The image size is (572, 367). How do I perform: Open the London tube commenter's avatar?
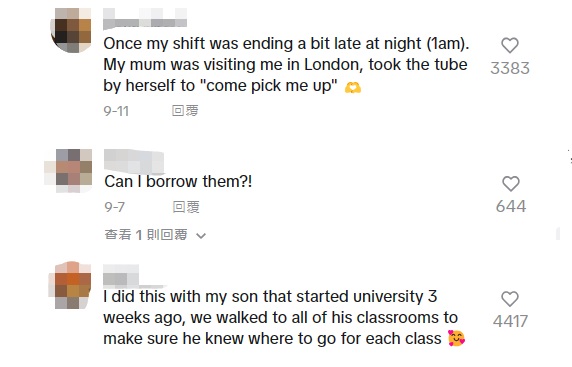tap(71, 30)
